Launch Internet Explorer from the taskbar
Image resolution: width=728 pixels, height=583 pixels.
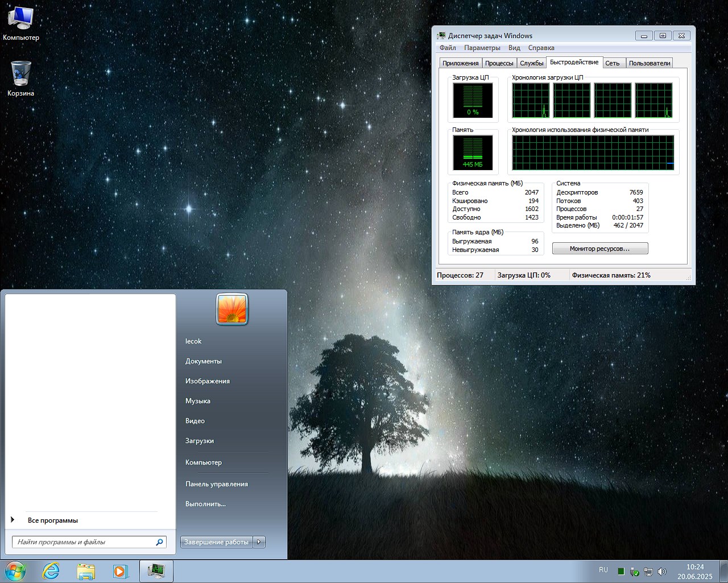click(x=51, y=571)
